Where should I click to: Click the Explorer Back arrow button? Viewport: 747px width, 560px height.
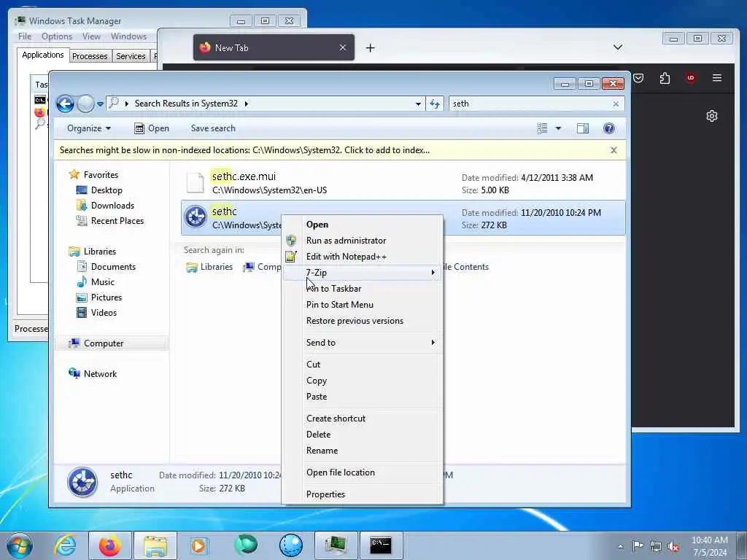[x=65, y=104]
